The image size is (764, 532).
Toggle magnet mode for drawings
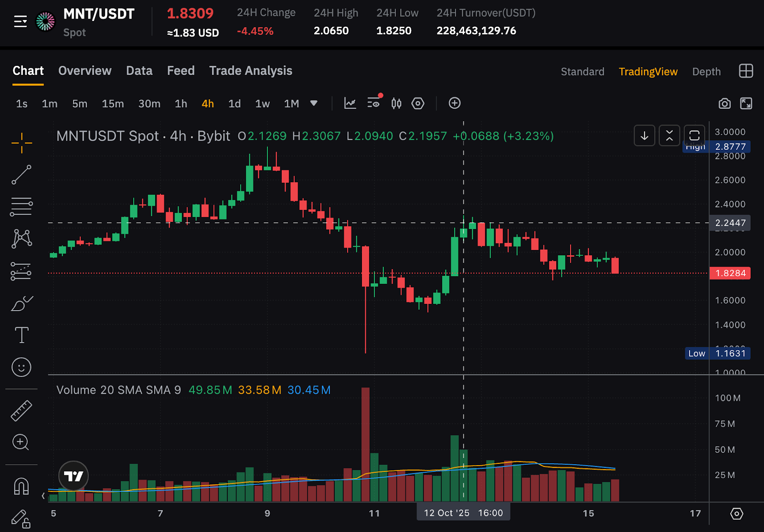coord(21,486)
